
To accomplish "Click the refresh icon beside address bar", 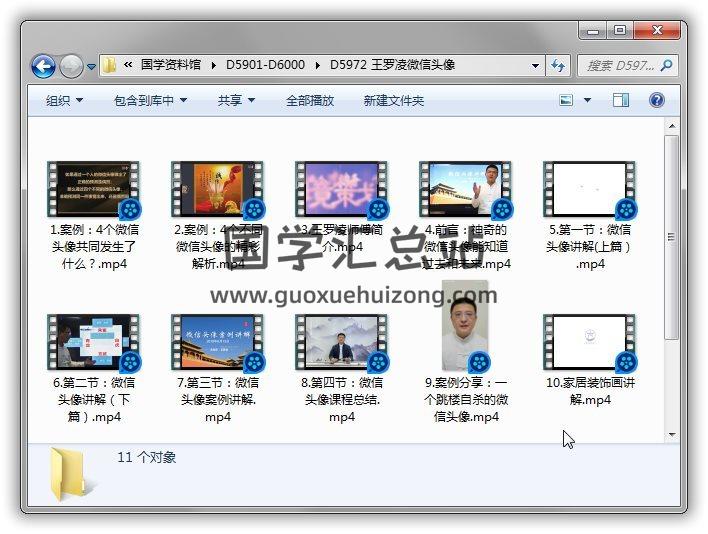I will pyautogui.click(x=559, y=66).
